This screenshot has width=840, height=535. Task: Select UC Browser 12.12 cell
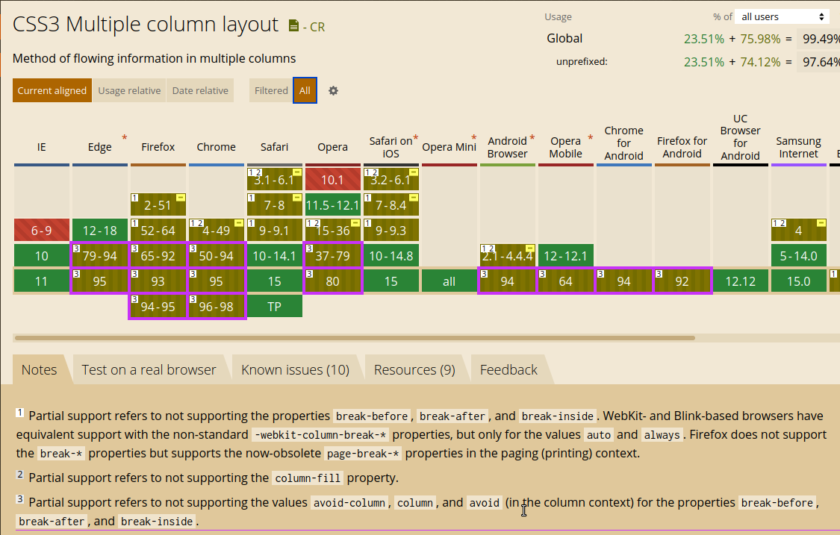(x=740, y=281)
